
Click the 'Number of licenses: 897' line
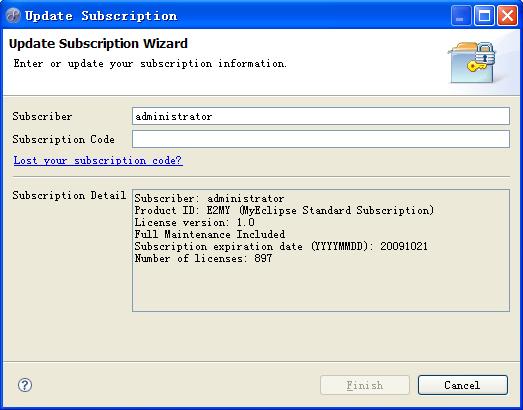point(203,259)
